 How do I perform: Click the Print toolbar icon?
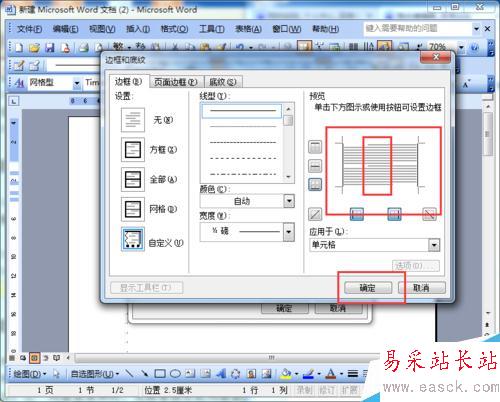pos(83,48)
